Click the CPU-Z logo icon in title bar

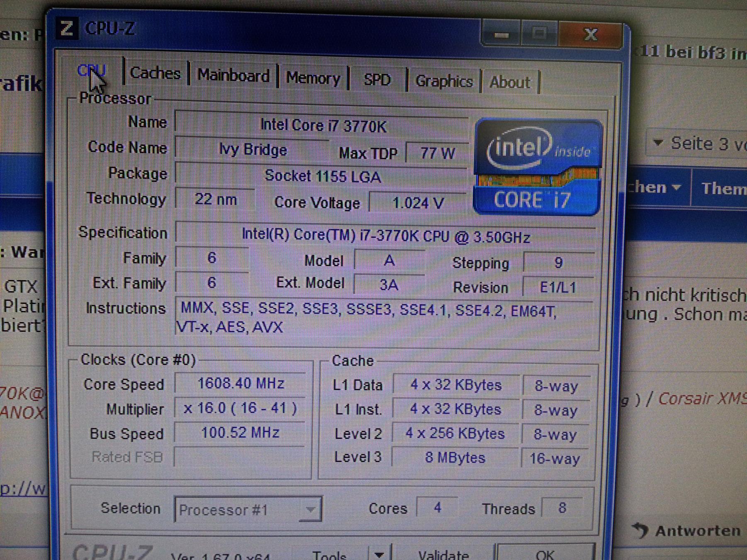pos(67,29)
